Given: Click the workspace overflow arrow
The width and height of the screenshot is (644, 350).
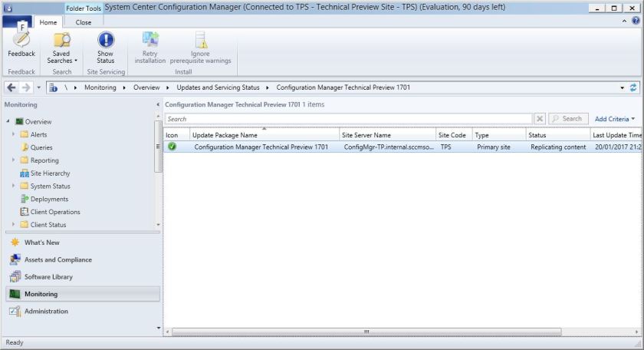Looking at the screenshot, I should [x=159, y=328].
